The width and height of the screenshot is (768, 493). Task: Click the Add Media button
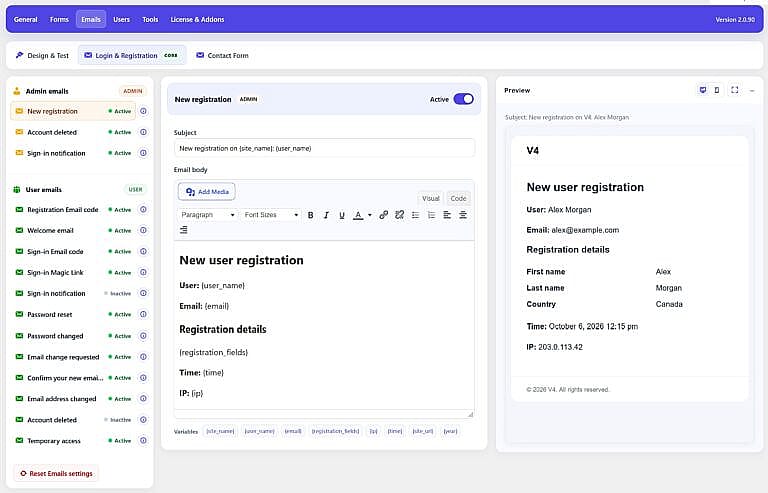click(207, 191)
